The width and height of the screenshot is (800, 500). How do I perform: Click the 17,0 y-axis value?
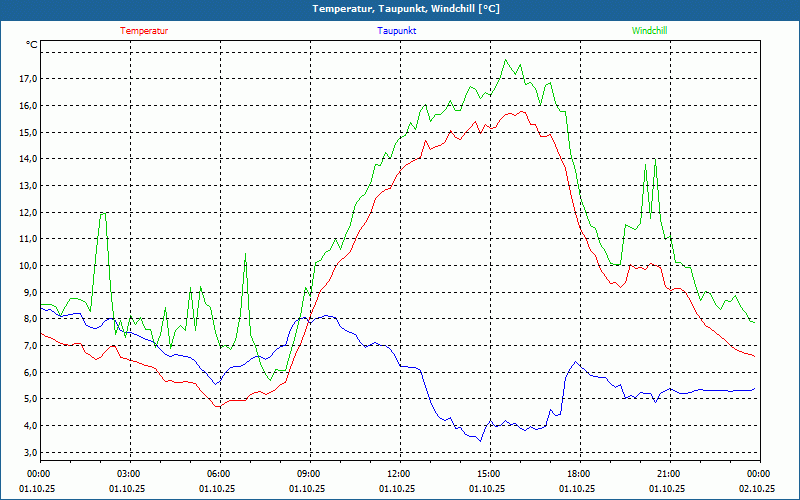[x=27, y=79]
